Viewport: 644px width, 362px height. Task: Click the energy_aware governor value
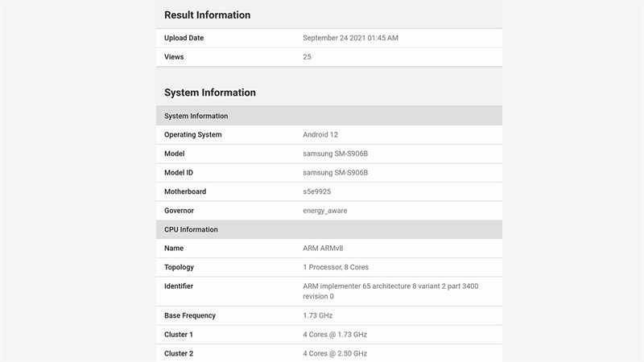324,211
